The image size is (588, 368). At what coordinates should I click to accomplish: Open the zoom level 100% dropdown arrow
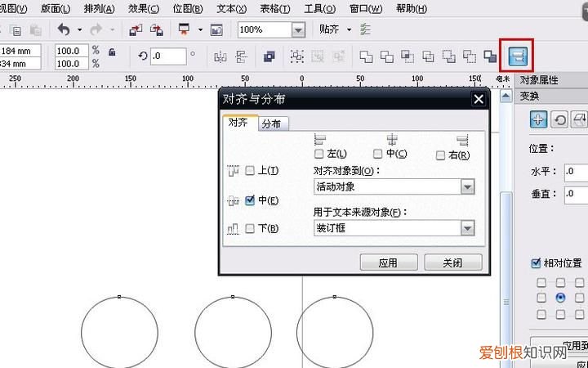point(299,29)
